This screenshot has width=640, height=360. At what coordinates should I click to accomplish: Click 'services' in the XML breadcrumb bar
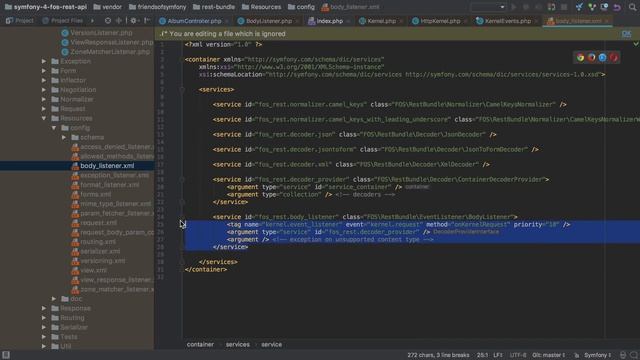[x=238, y=344]
